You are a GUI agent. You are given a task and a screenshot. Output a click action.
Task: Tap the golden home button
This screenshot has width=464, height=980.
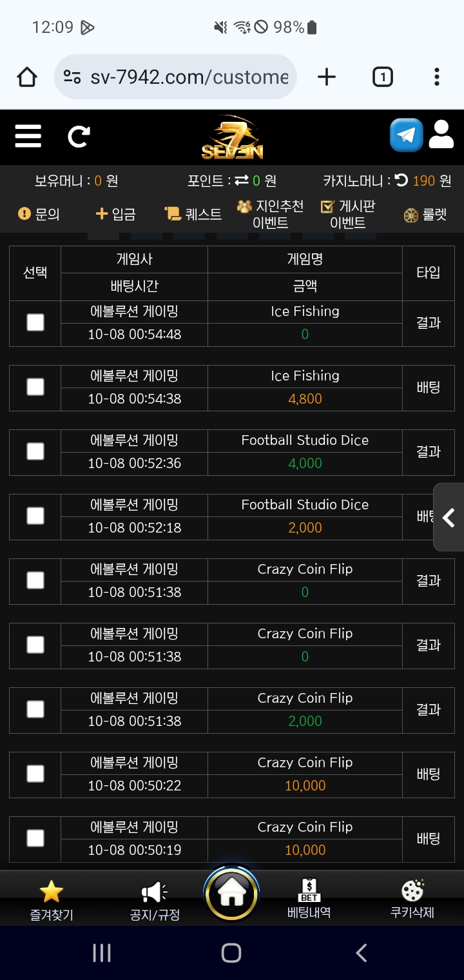231,894
